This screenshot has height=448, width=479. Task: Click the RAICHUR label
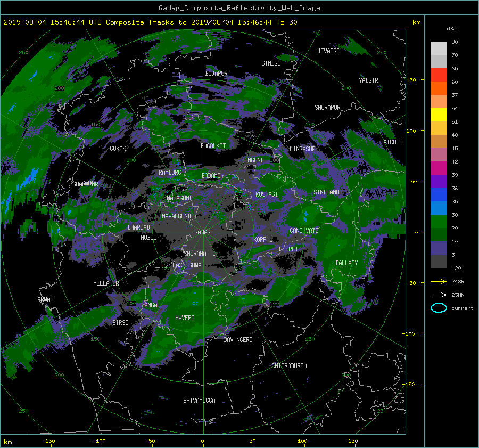(x=391, y=142)
